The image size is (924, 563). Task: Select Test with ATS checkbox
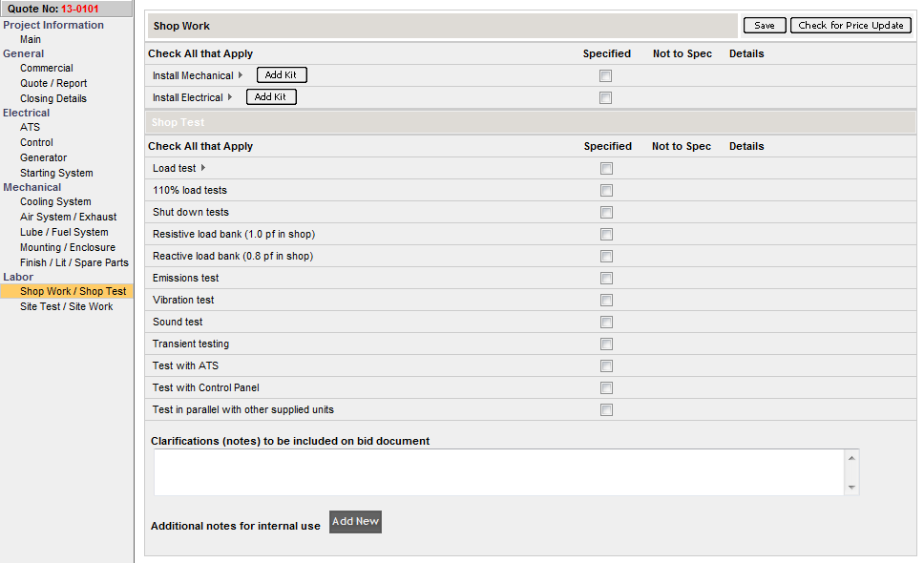[605, 365]
